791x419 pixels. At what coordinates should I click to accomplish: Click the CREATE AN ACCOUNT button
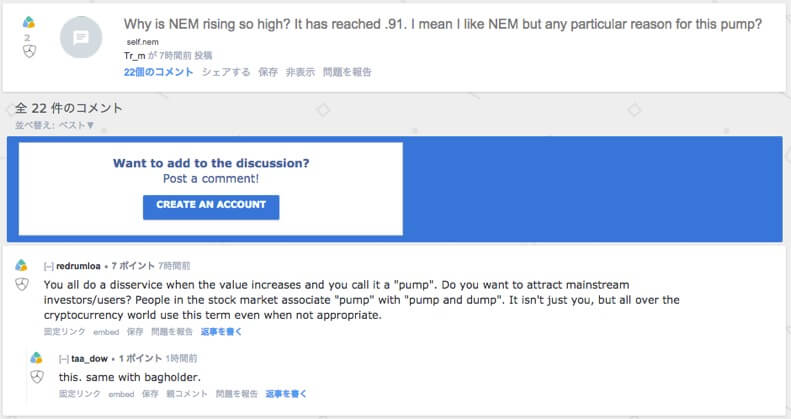[211, 207]
